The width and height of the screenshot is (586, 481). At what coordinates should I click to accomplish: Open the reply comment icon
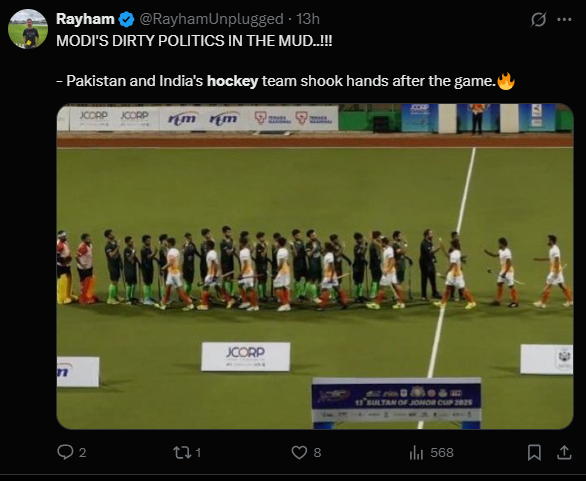tap(65, 452)
